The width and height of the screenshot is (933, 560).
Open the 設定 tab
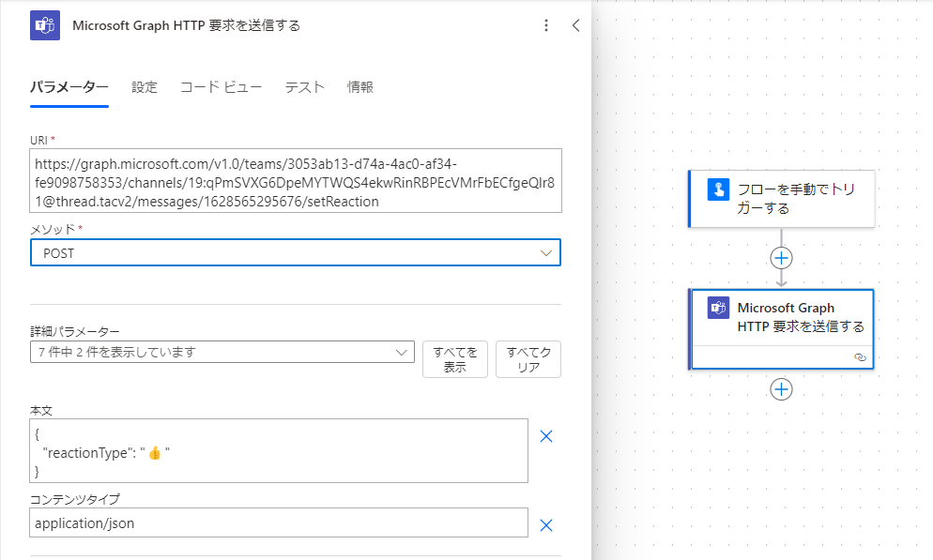145,87
